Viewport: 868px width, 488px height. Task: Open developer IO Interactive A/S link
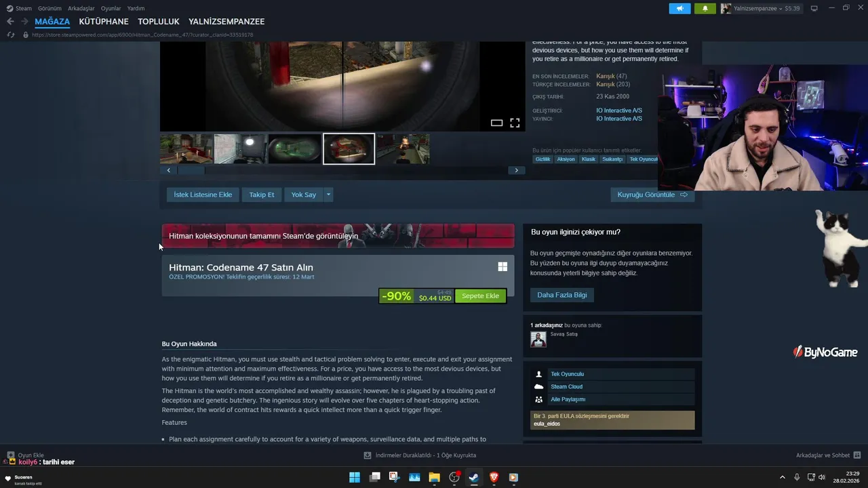click(619, 110)
